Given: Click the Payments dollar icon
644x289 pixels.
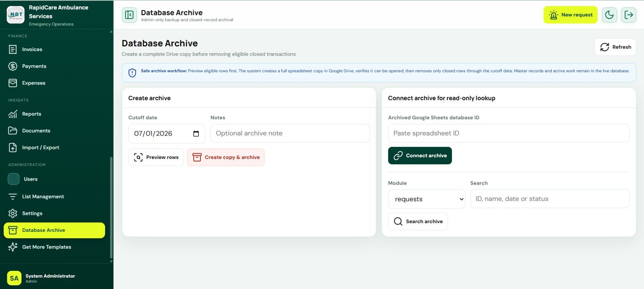Looking at the screenshot, I should (x=13, y=66).
